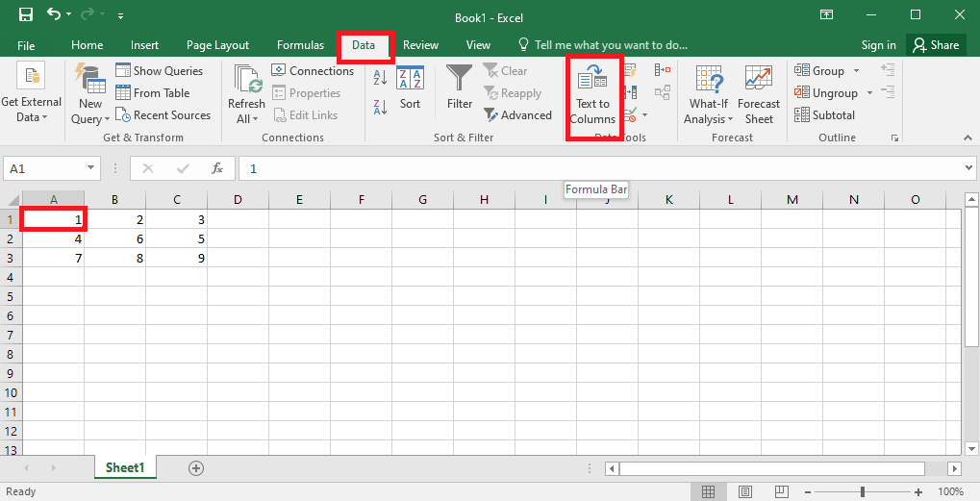
Task: Switch to the Insert ribbon tab
Action: [144, 45]
